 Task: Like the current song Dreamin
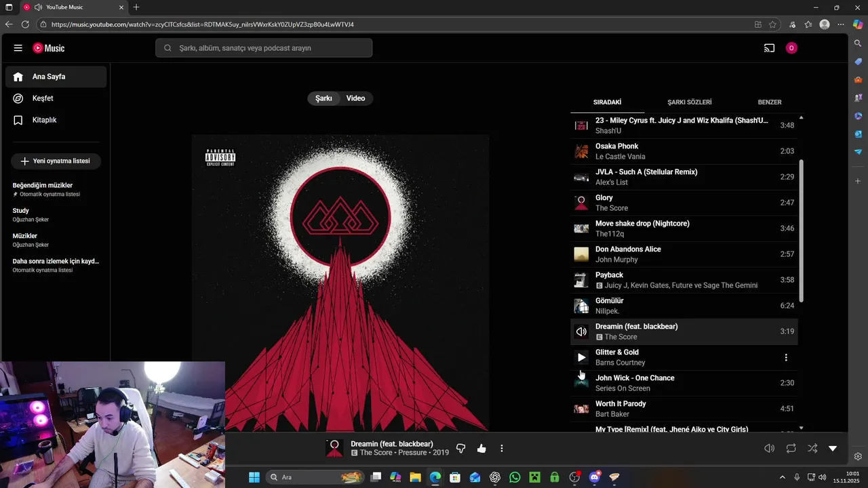pos(481,449)
